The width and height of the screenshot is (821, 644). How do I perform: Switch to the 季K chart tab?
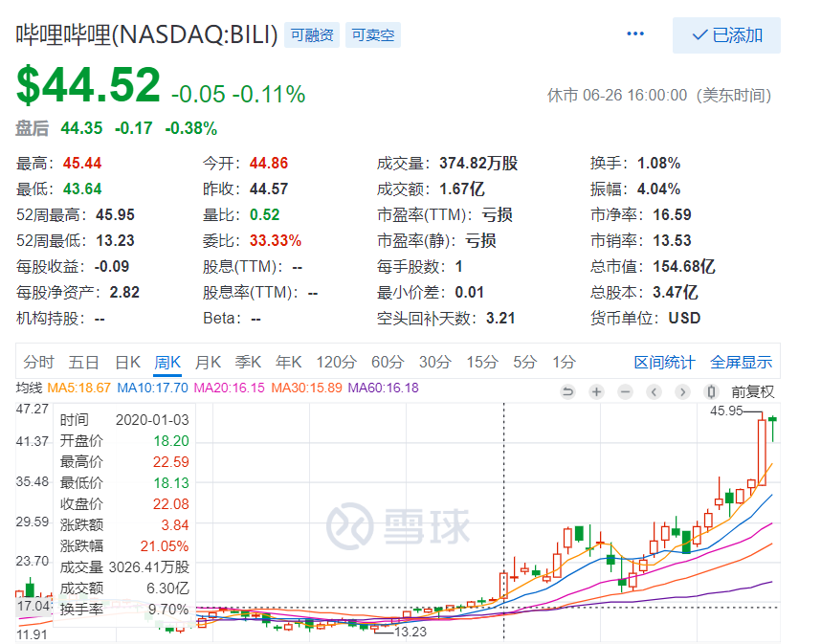248,362
